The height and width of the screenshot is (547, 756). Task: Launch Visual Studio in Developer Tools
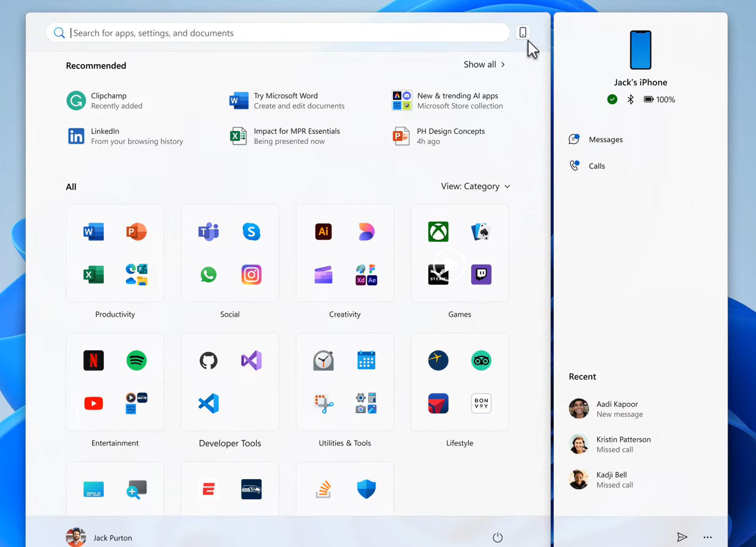[x=251, y=360]
